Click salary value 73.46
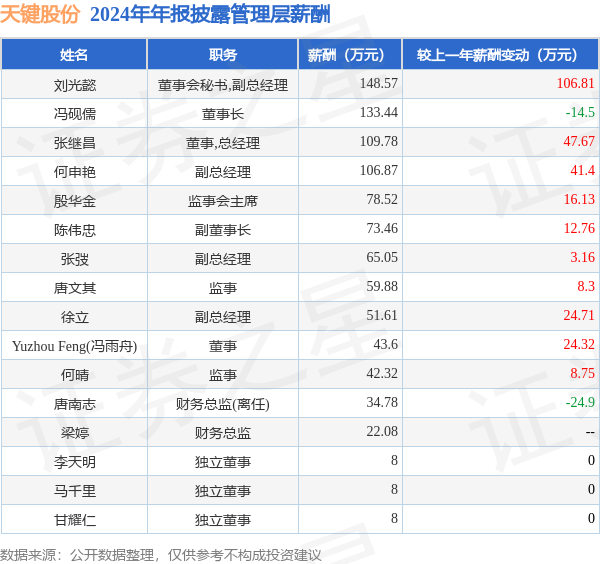Image resolution: width=600 pixels, height=564 pixels. tap(382, 228)
